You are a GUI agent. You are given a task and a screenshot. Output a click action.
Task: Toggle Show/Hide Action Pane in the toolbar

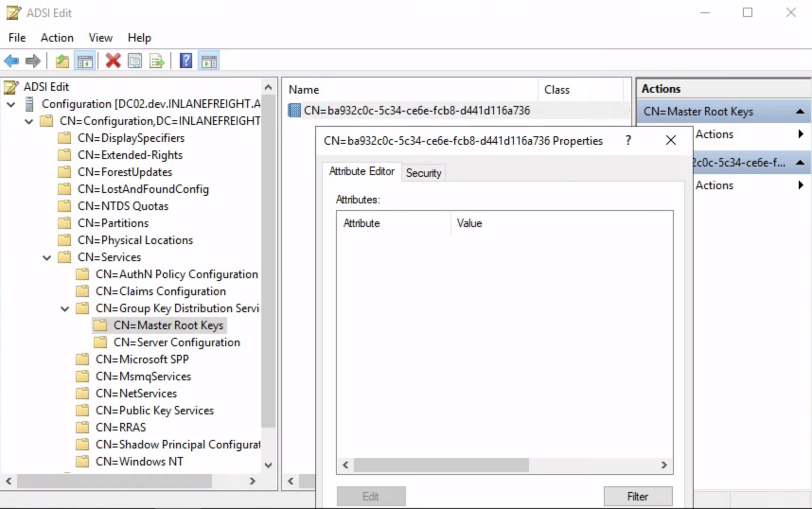(209, 61)
